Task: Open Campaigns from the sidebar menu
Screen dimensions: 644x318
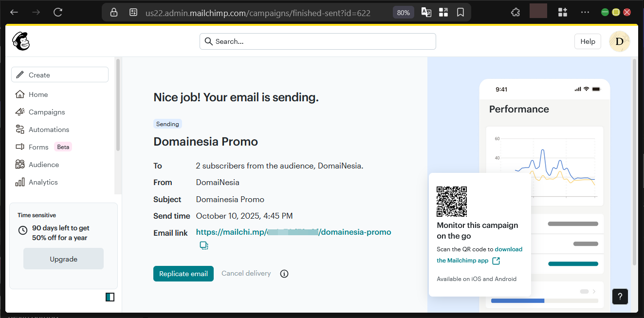Action: click(x=46, y=112)
